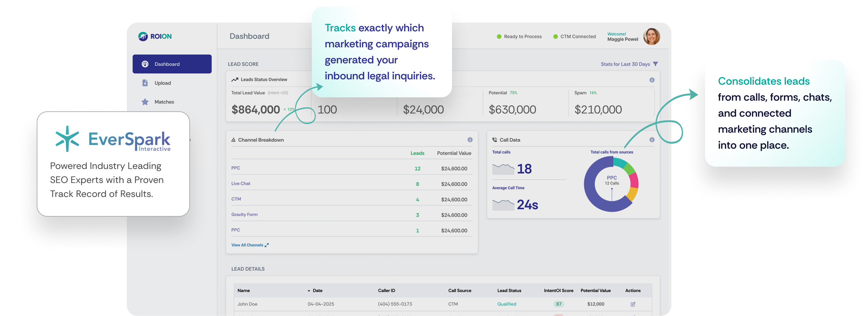The image size is (868, 316).
Task: Click the (404) 555-0173 caller ID
Action: (x=395, y=304)
